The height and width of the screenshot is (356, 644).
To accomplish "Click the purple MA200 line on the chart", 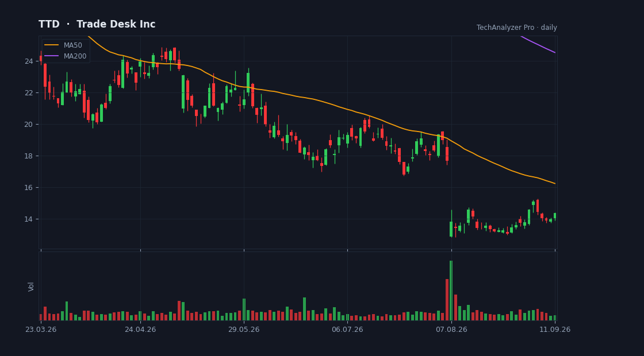I will (x=538, y=44).
